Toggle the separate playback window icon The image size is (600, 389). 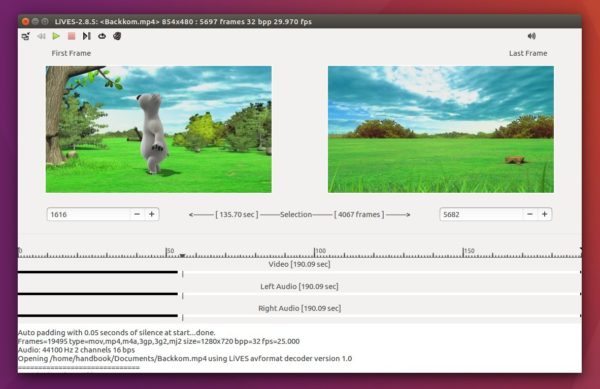(x=26, y=36)
